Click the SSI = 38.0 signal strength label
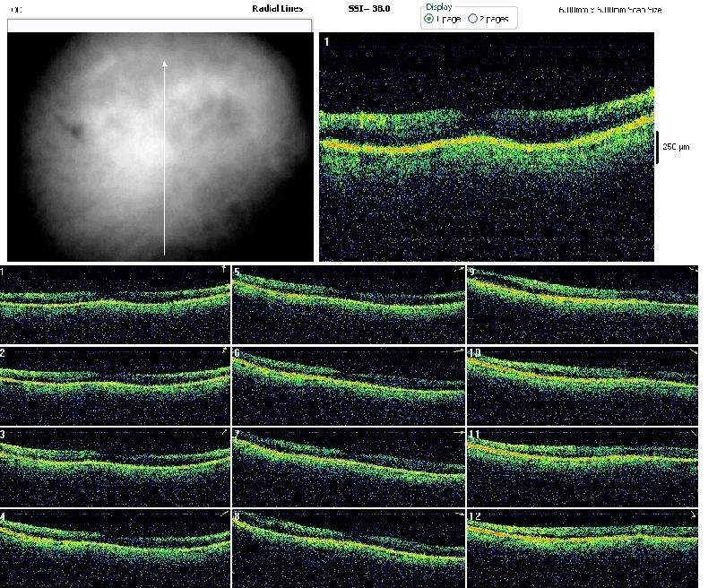This screenshot has width=717, height=588. click(369, 7)
